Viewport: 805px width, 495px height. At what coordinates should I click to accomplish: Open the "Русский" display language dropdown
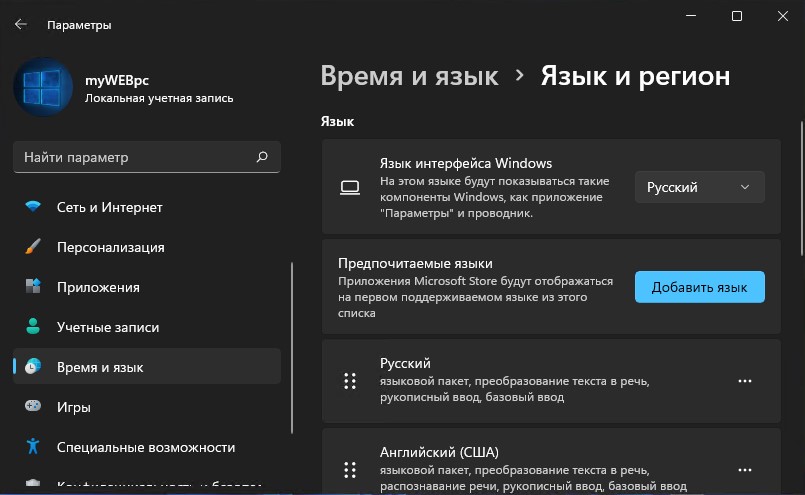[699, 187]
